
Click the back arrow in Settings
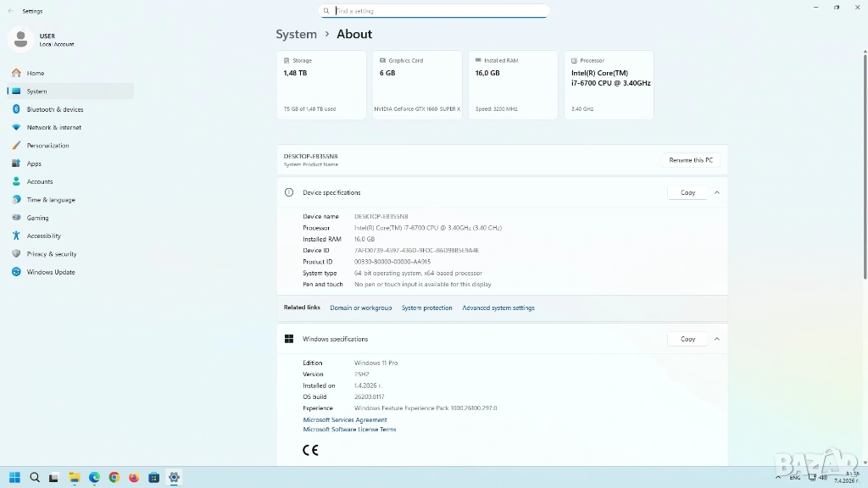coord(11,11)
